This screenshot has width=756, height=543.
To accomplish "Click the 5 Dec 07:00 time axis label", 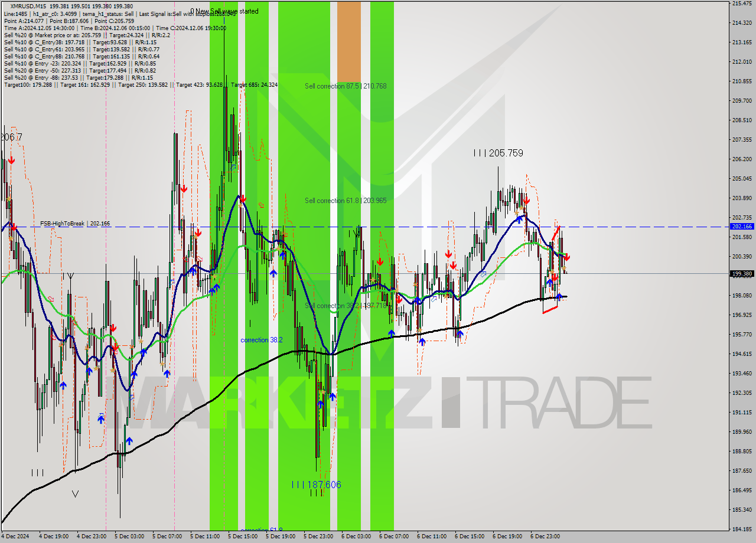I will point(167,537).
